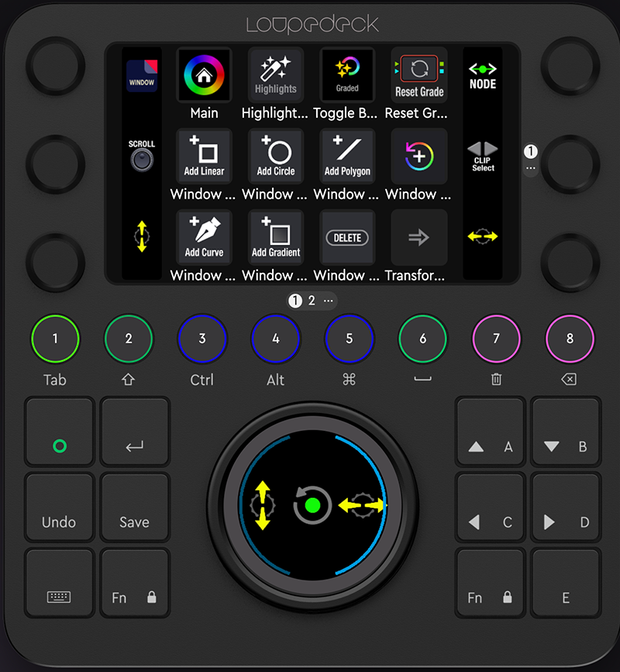Tap the Clip Select control
The width and height of the screenshot is (620, 672).
click(x=481, y=156)
